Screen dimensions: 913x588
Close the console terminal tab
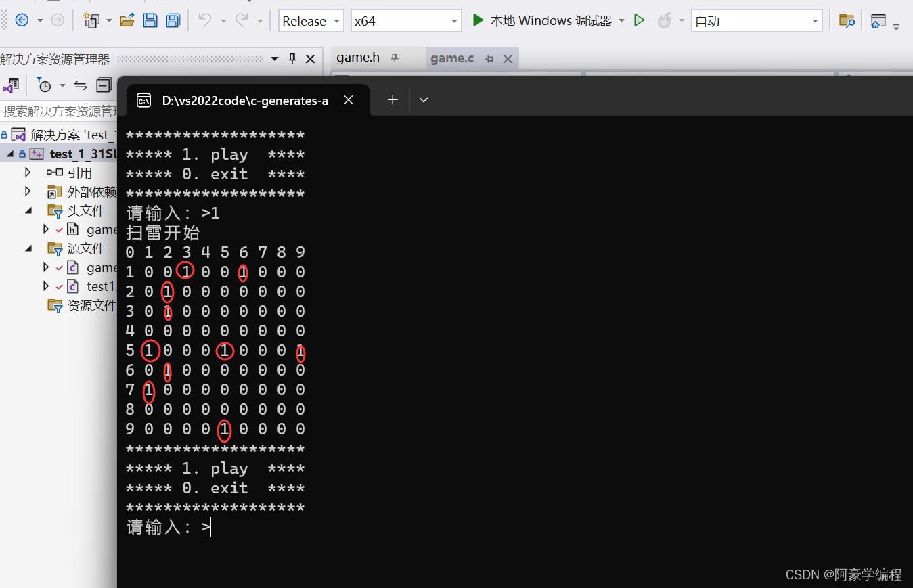pyautogui.click(x=349, y=100)
